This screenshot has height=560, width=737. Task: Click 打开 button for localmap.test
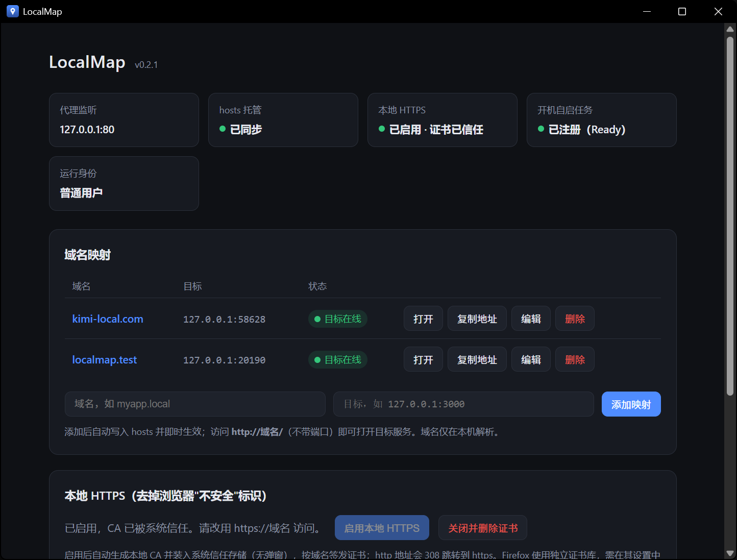coord(423,359)
